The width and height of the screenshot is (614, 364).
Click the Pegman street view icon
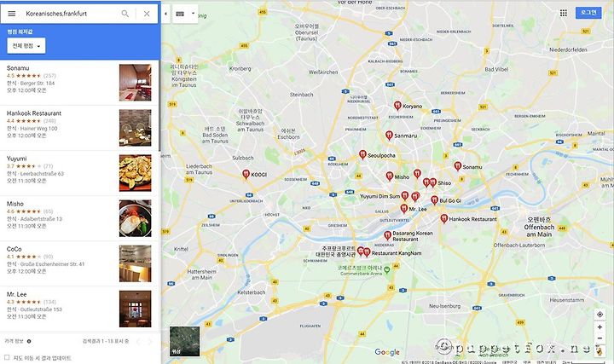coord(600,350)
